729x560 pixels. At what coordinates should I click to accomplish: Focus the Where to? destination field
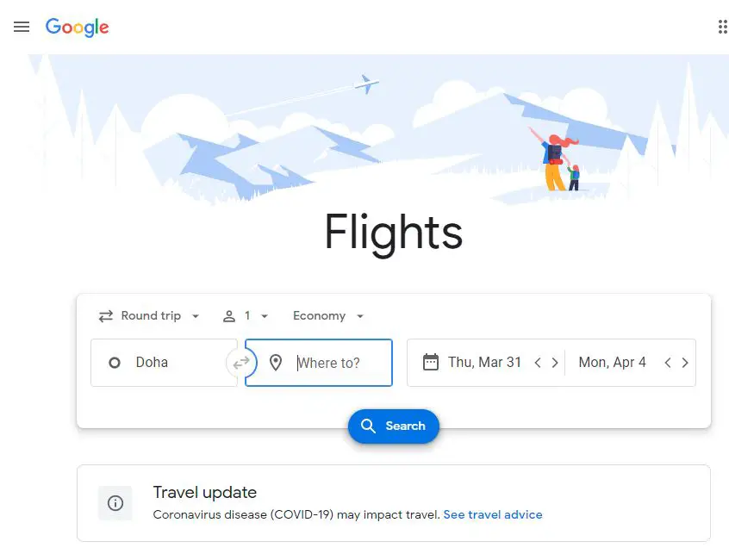click(x=319, y=363)
